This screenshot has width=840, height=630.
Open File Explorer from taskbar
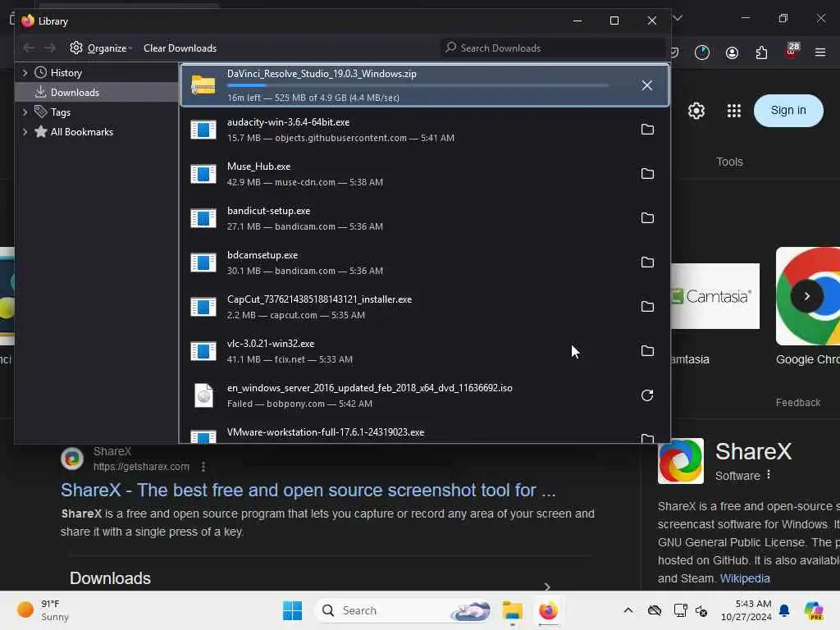pyautogui.click(x=513, y=610)
